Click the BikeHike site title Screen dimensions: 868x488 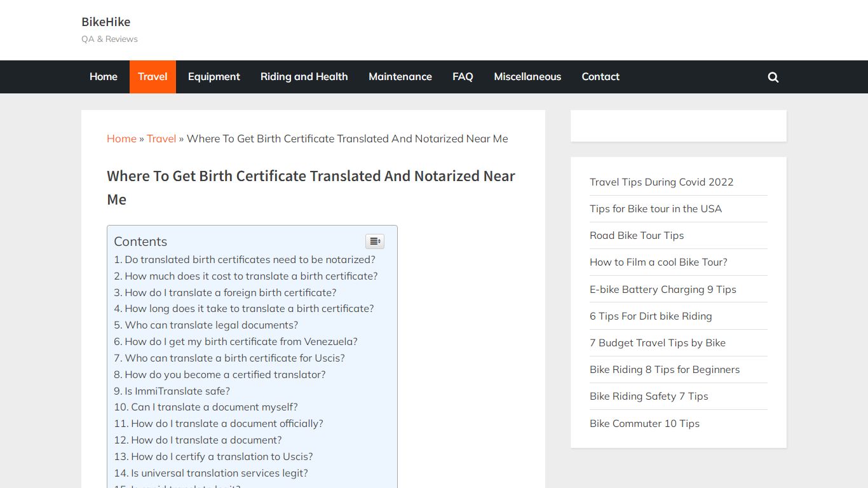tap(106, 22)
